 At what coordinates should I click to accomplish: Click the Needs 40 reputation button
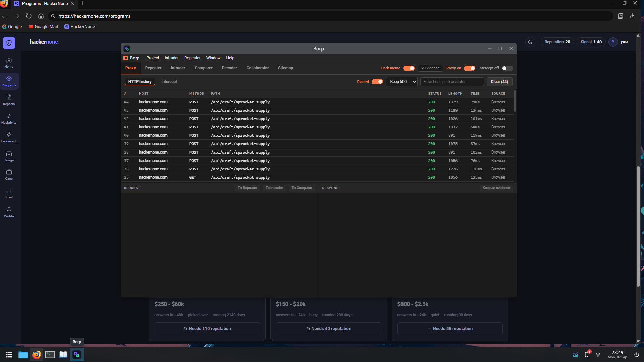[329, 329]
